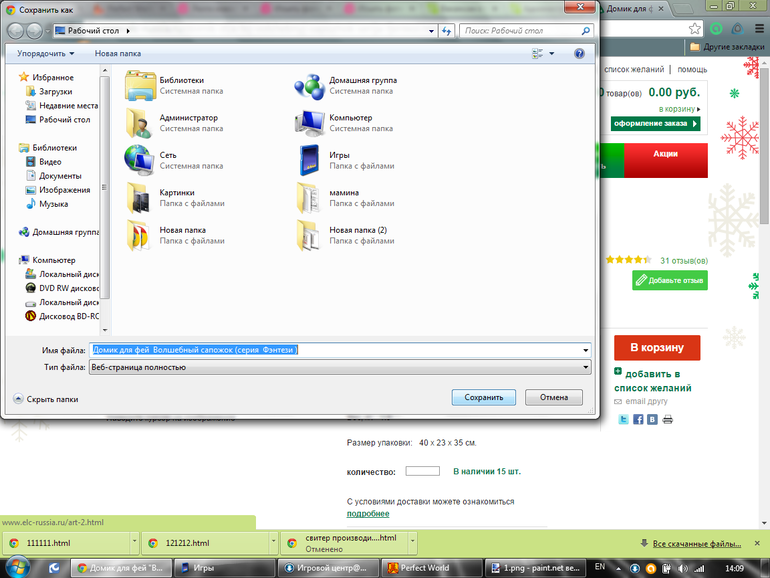Open the Упорядочить dropdown menu

point(46,54)
